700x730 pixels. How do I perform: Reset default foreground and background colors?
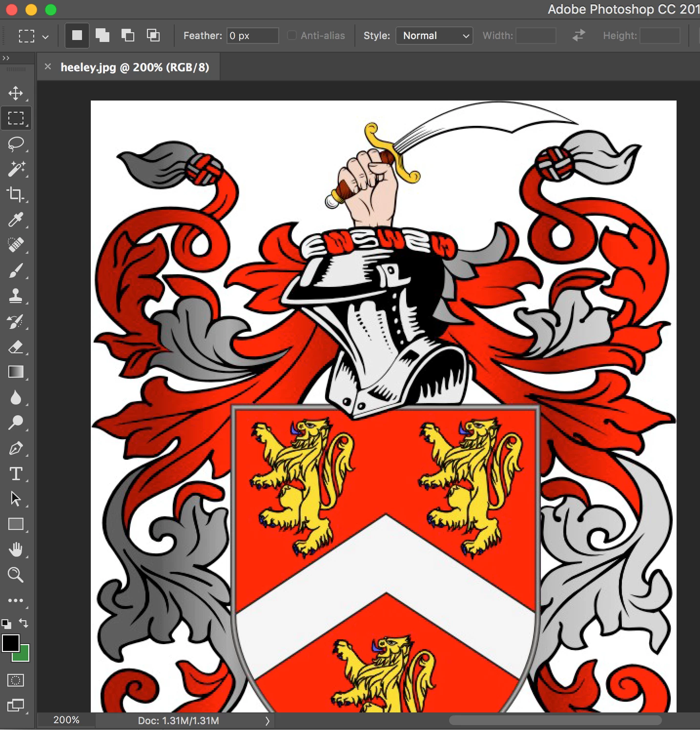[x=6, y=624]
